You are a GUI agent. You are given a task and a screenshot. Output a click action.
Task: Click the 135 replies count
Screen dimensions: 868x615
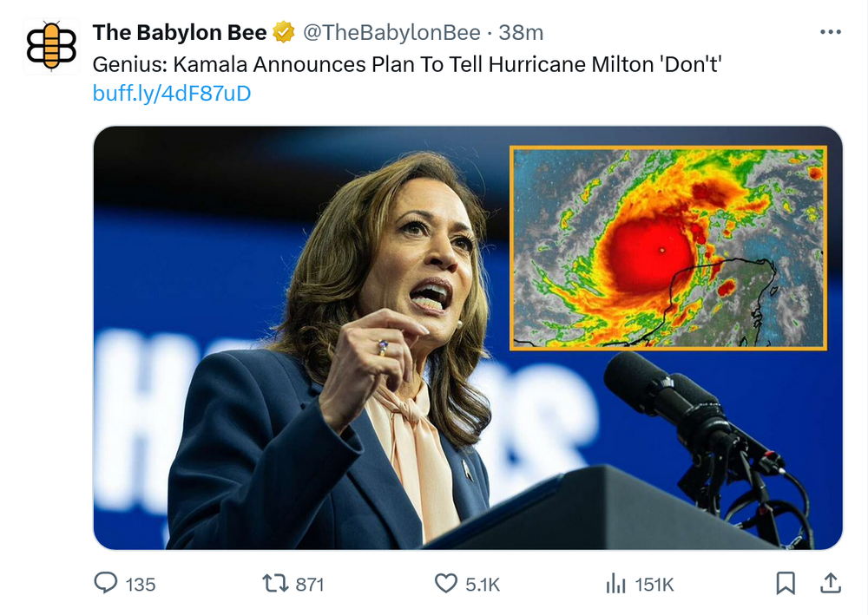[x=141, y=585]
